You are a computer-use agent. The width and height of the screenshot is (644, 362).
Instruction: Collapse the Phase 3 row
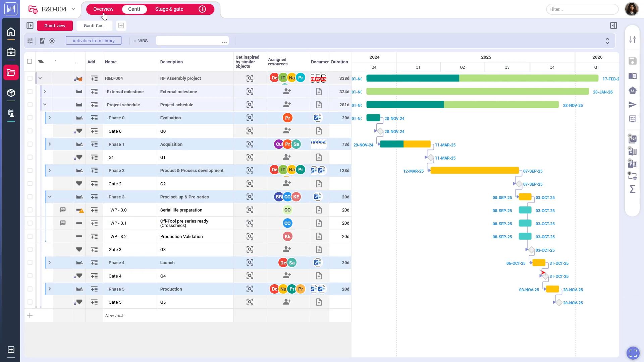pyautogui.click(x=50, y=197)
